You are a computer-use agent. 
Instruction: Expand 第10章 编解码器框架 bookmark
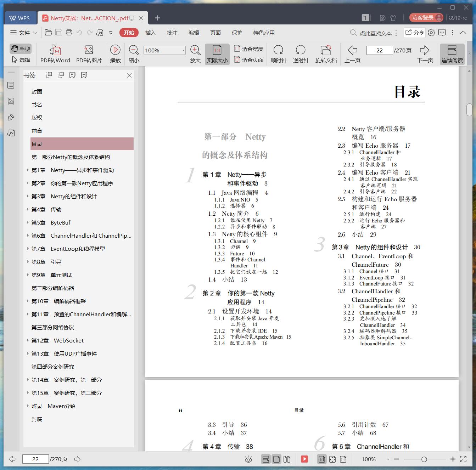tap(28, 301)
